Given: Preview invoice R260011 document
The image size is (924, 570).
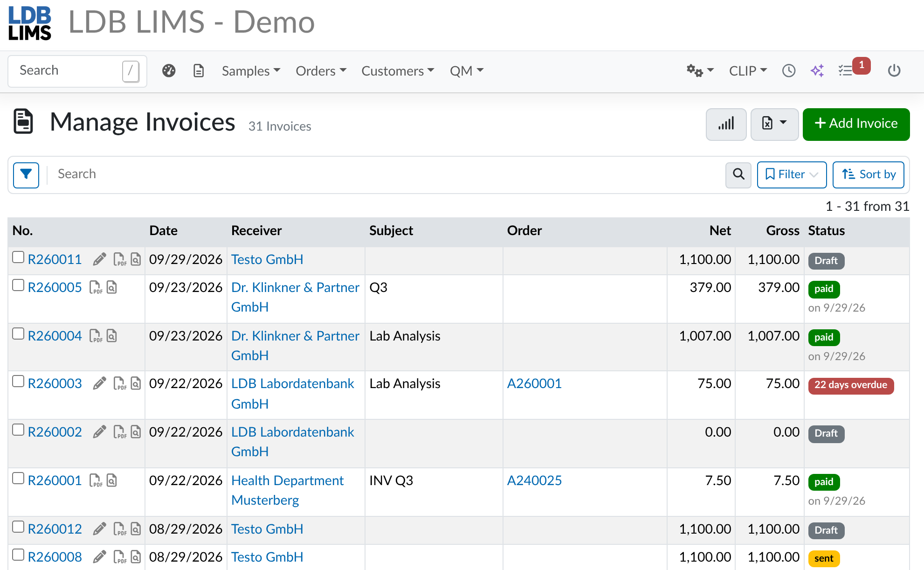Looking at the screenshot, I should [136, 259].
